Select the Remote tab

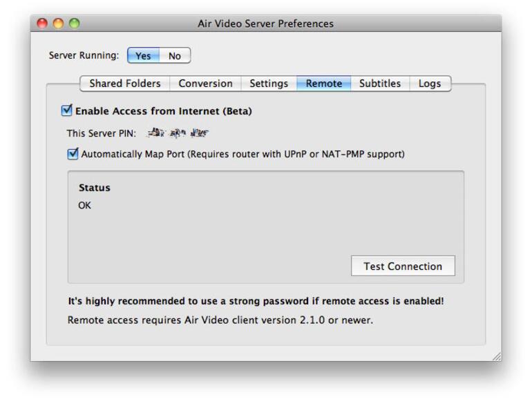(324, 84)
